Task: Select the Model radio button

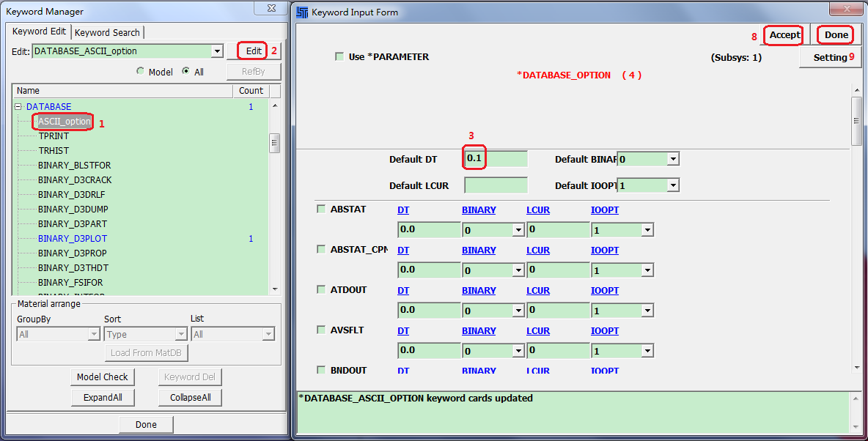Action: [x=141, y=72]
